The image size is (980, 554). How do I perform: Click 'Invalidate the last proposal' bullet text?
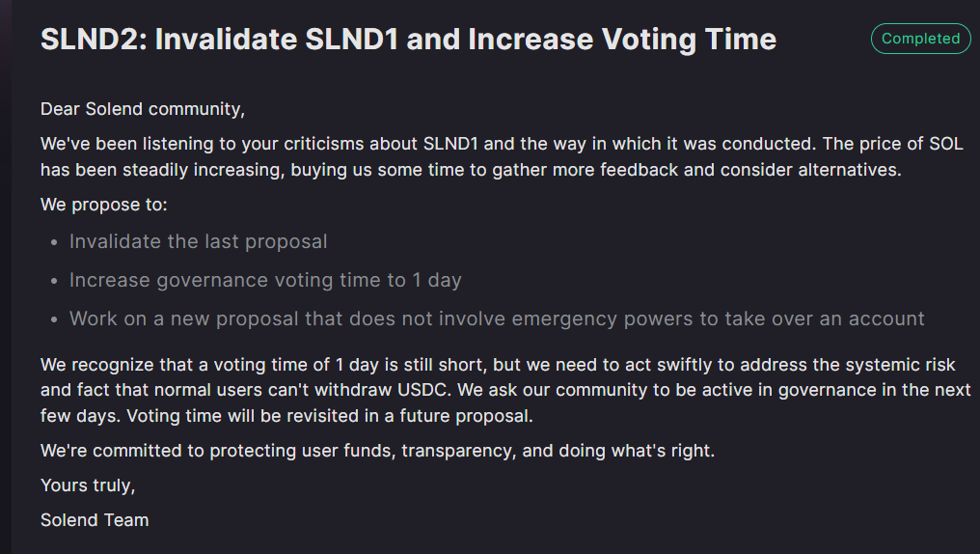pyautogui.click(x=198, y=241)
